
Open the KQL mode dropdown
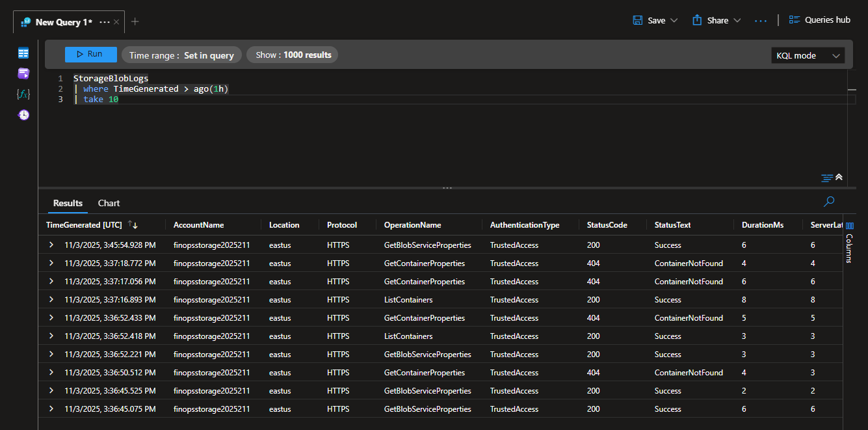[808, 55]
